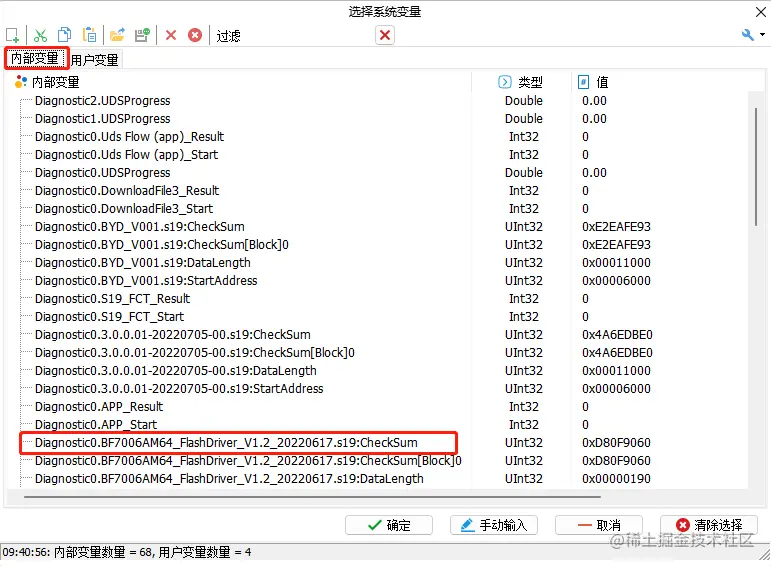Click the add new variable icon
The image size is (771, 566).
[12, 35]
